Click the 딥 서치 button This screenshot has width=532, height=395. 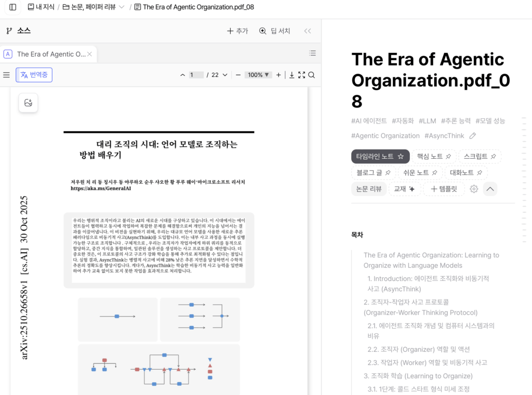275,31
